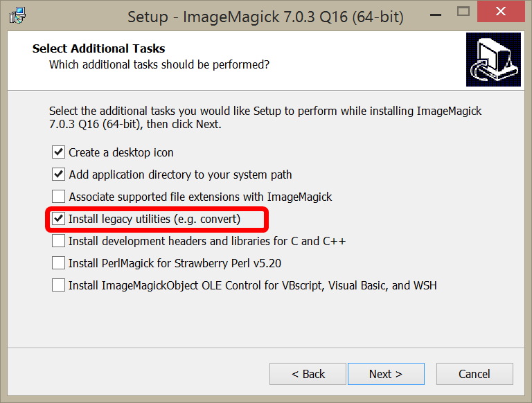Check Install PerlMagick for Strawberry Perl
Screen dimensions: 532x403
[x=58, y=263]
